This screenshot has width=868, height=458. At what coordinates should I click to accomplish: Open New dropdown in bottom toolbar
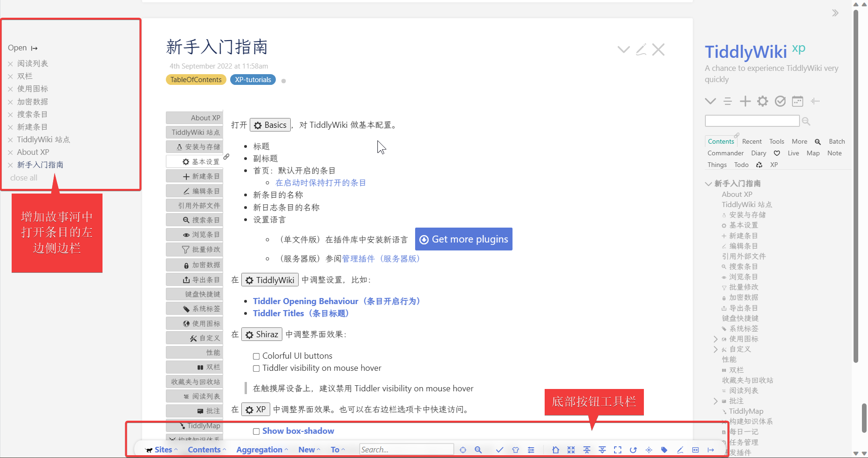(309, 450)
